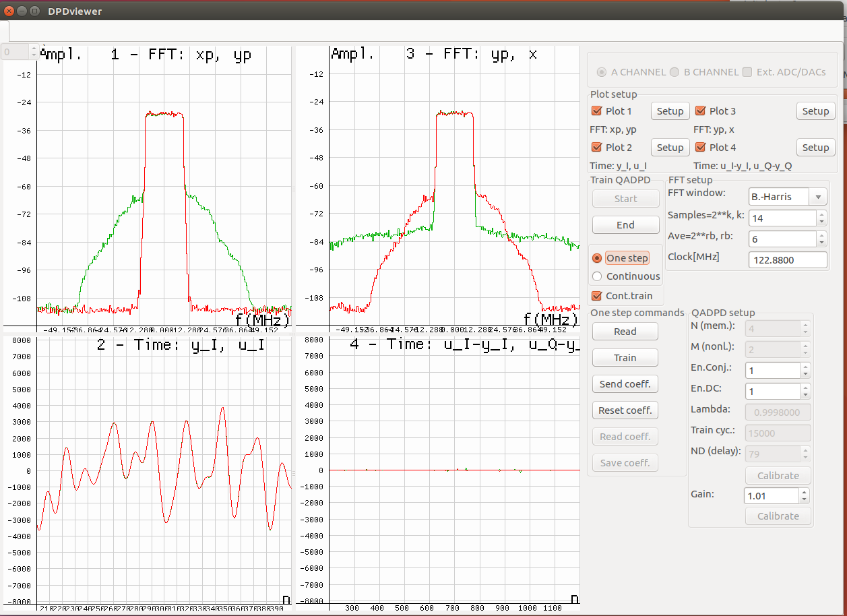Click the Reset coeff. button
Screen dimensions: 847x616
625,410
